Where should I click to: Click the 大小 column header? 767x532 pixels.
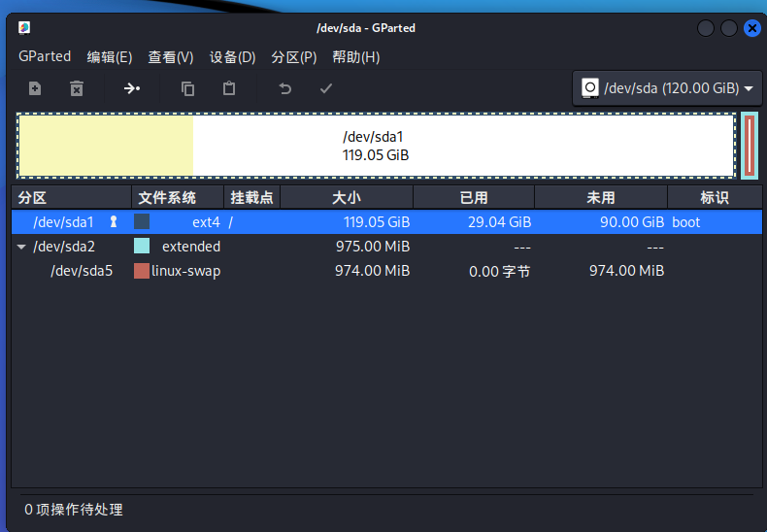[x=347, y=197]
